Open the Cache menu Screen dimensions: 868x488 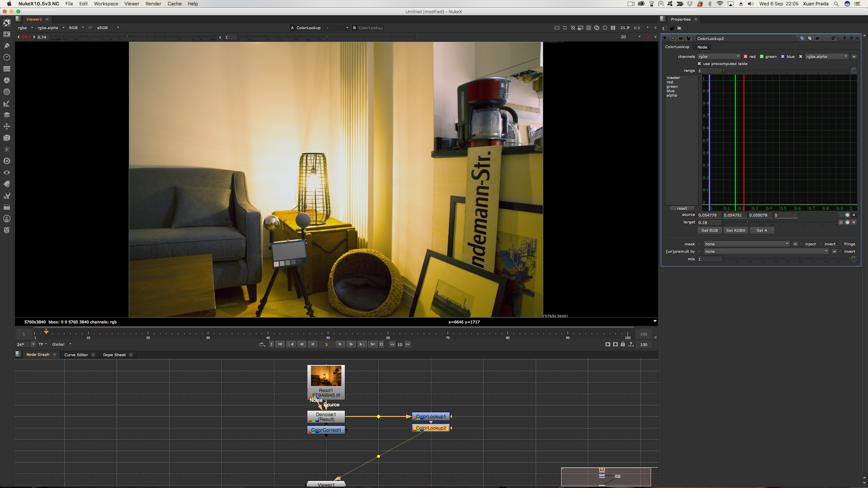[174, 4]
